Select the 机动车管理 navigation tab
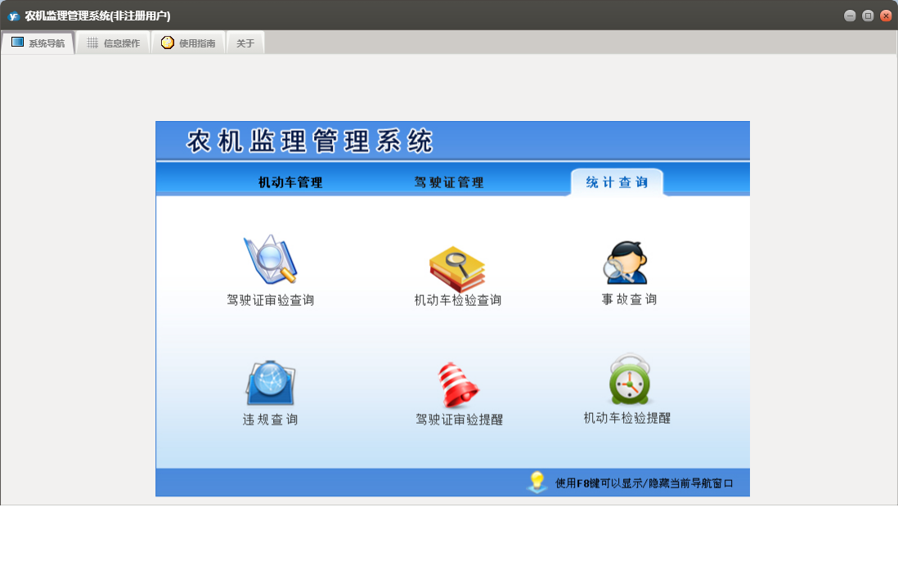 pyautogui.click(x=290, y=182)
